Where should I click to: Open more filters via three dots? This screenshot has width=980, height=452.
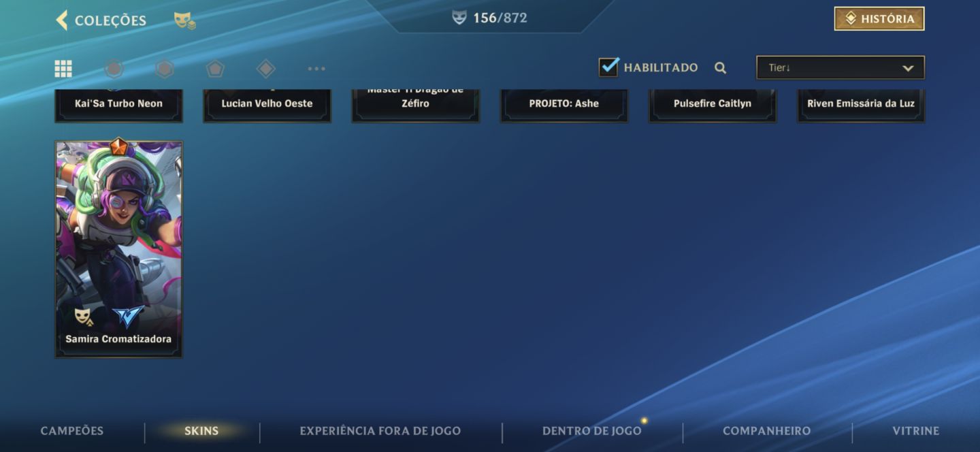tap(316, 68)
